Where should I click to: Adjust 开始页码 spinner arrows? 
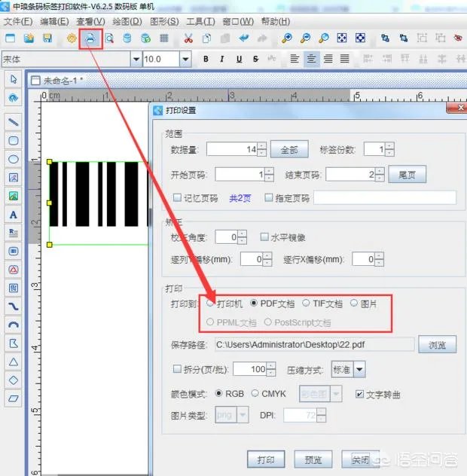pos(269,175)
